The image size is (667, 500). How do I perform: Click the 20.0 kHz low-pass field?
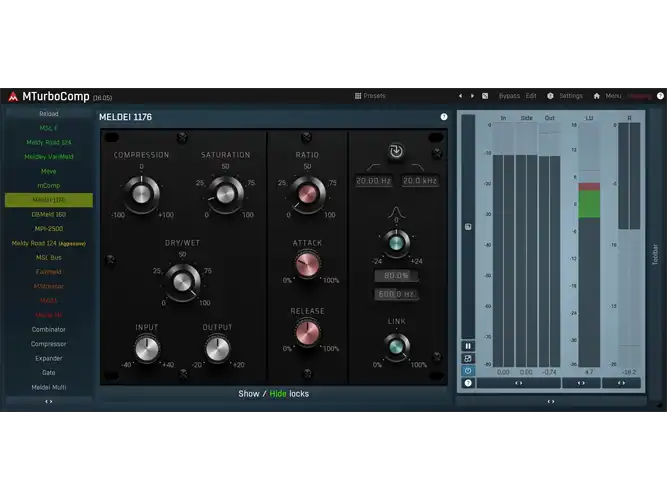point(420,180)
